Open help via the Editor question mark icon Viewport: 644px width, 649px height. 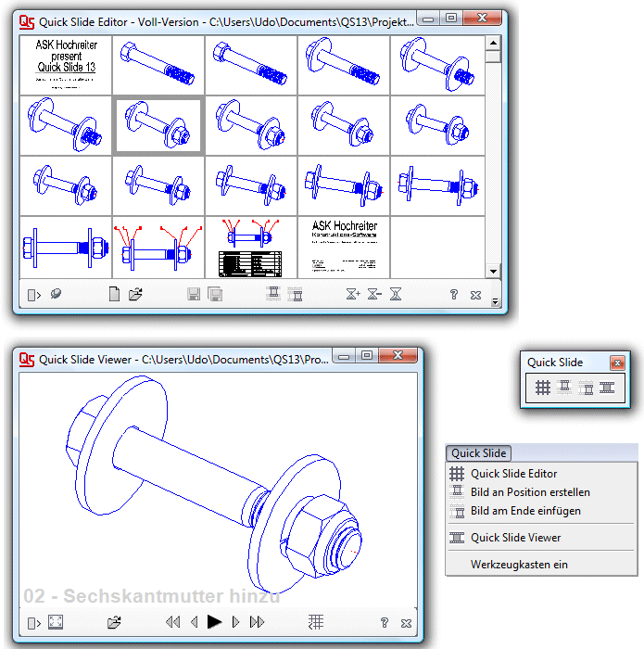454,294
